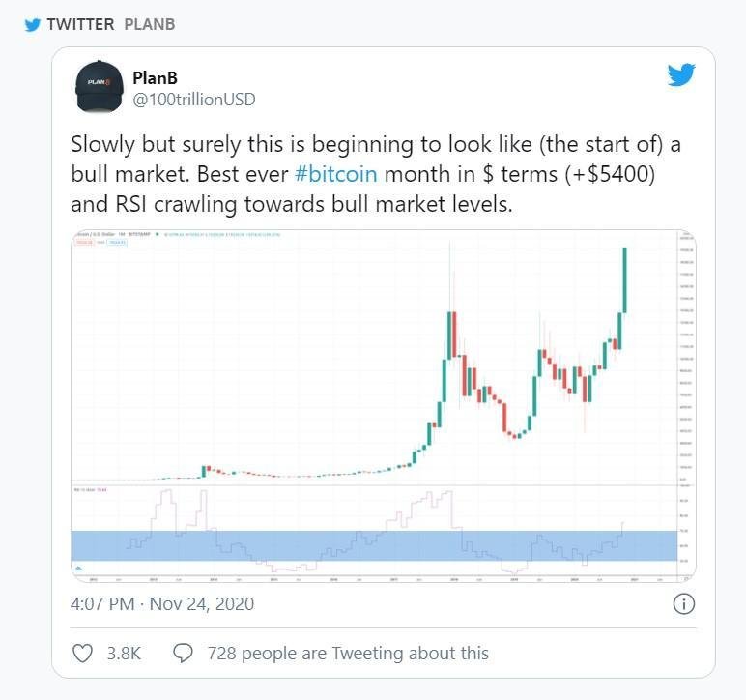The image size is (746, 700).
Task: Like the tweet with the heart icon
Action: click(x=84, y=653)
